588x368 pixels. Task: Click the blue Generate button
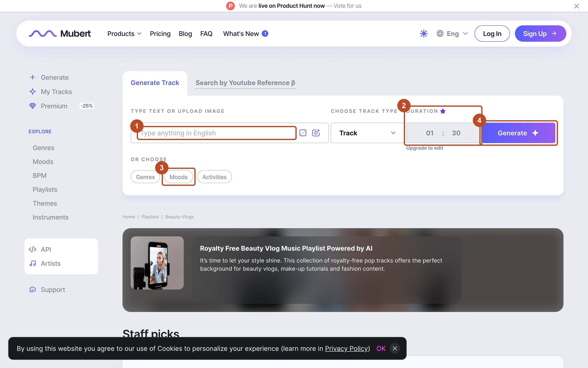(519, 133)
